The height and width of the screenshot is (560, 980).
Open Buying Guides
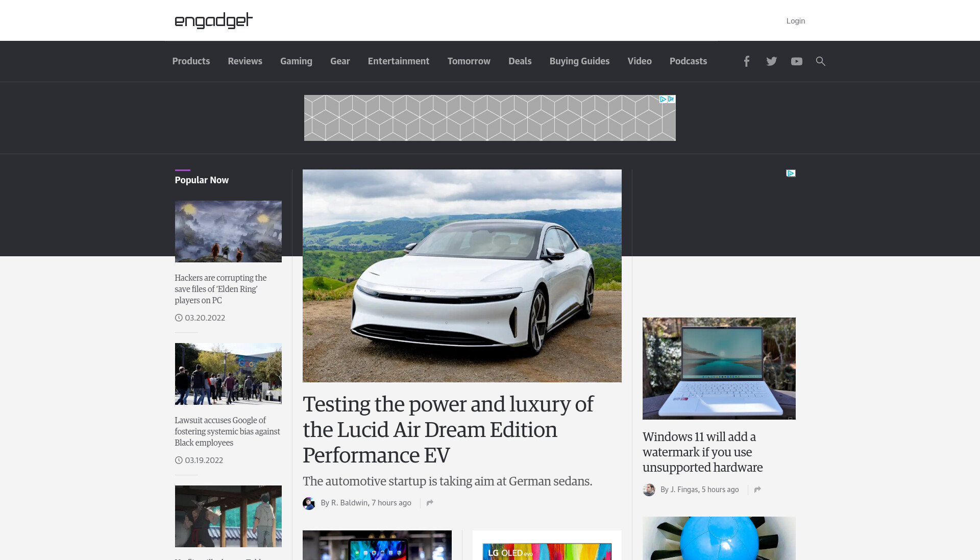pyautogui.click(x=580, y=61)
